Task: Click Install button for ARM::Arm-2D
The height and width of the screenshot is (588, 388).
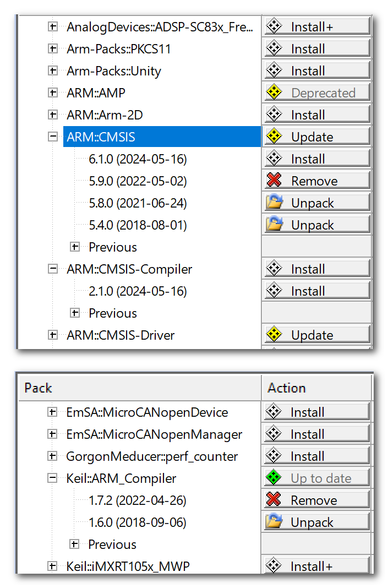Action: 317,115
